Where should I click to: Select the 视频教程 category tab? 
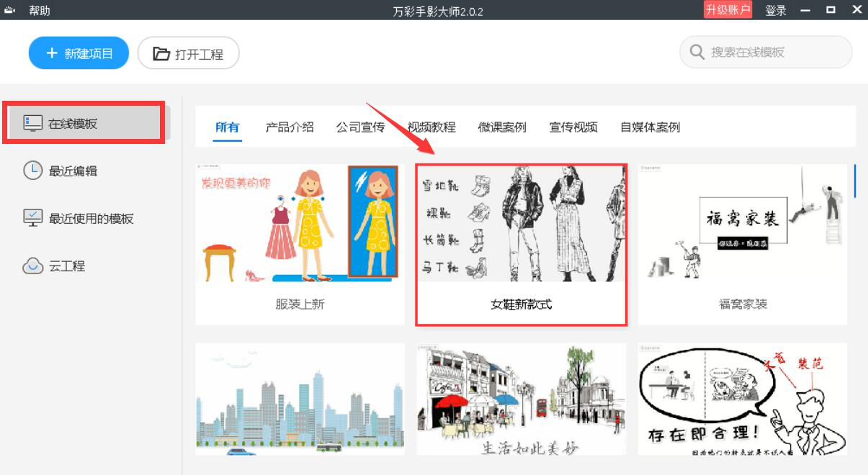coord(433,127)
